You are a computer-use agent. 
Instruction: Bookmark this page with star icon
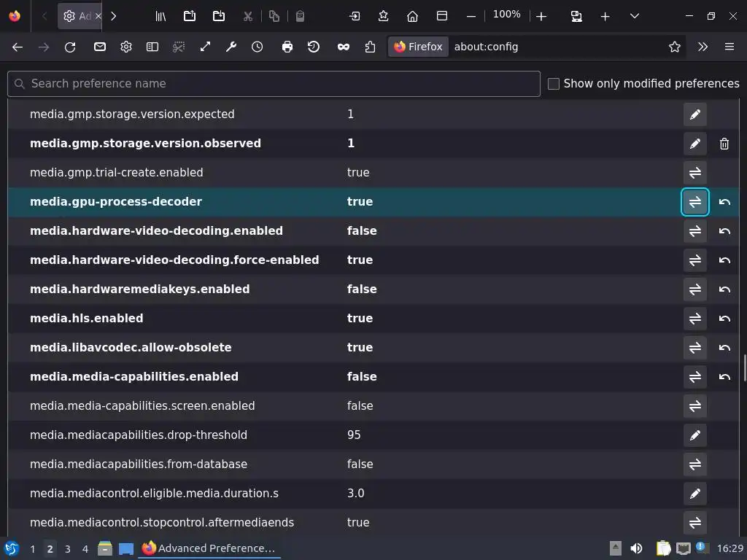pyautogui.click(x=674, y=47)
